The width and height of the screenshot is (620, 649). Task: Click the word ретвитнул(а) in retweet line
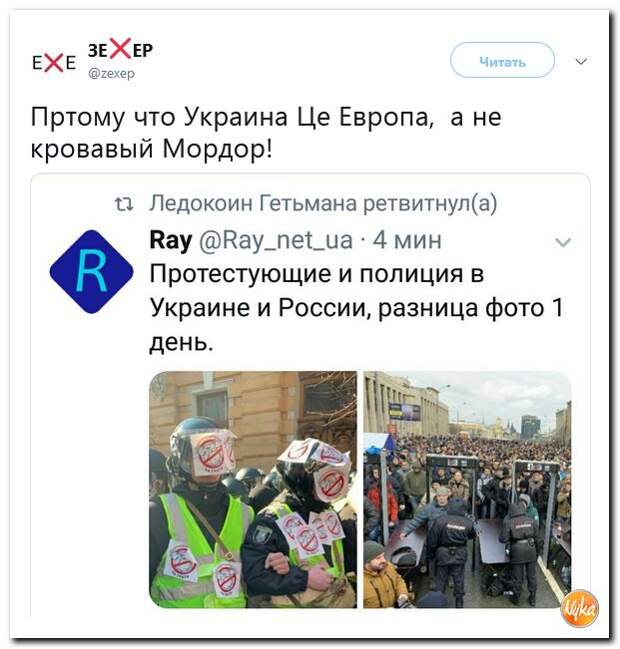(x=430, y=204)
